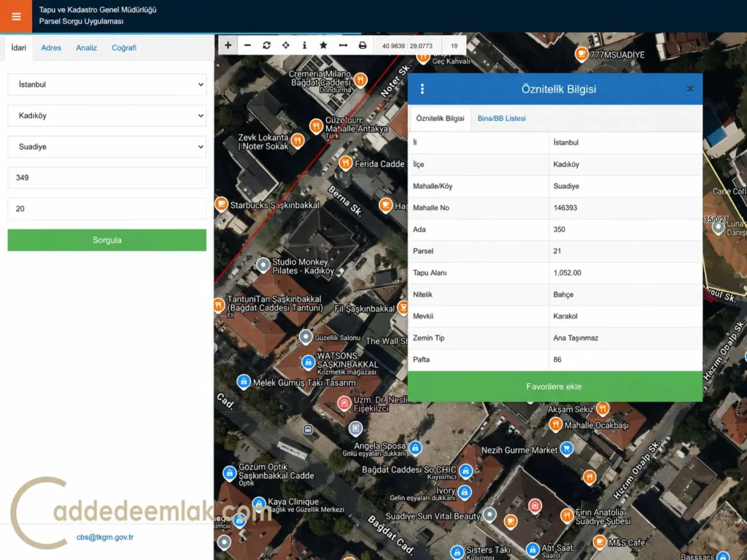747x560 pixels.
Task: Open the three-dot menu in Öznitelik Bilgisi
Action: click(422, 89)
